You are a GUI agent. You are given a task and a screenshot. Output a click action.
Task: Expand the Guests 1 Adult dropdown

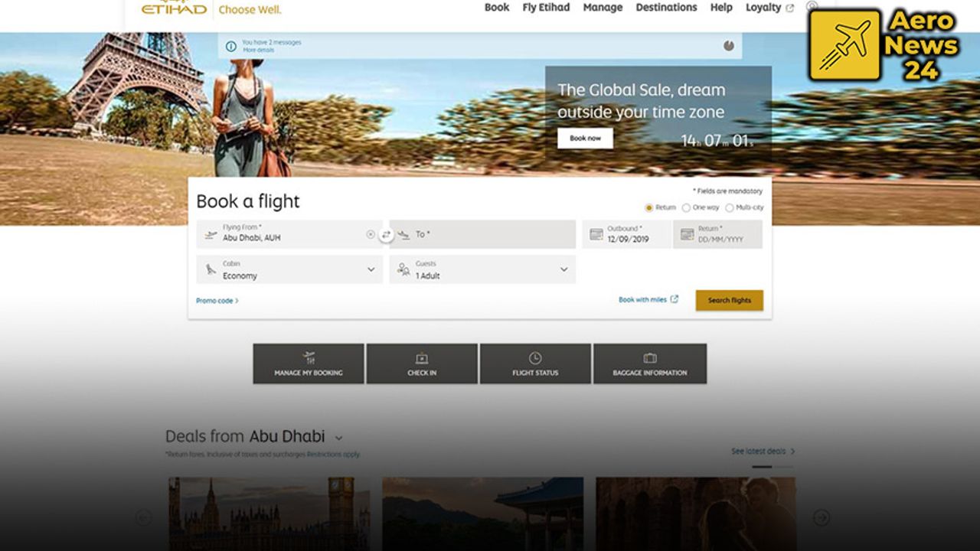click(x=482, y=269)
